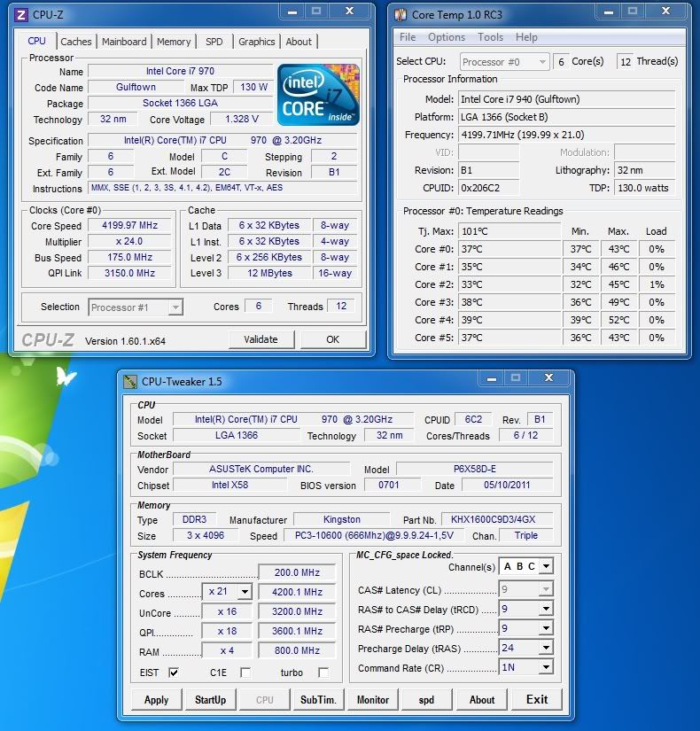Select the CPU tab in CPU-Z
Image resolution: width=700 pixels, height=731 pixels.
(36, 41)
